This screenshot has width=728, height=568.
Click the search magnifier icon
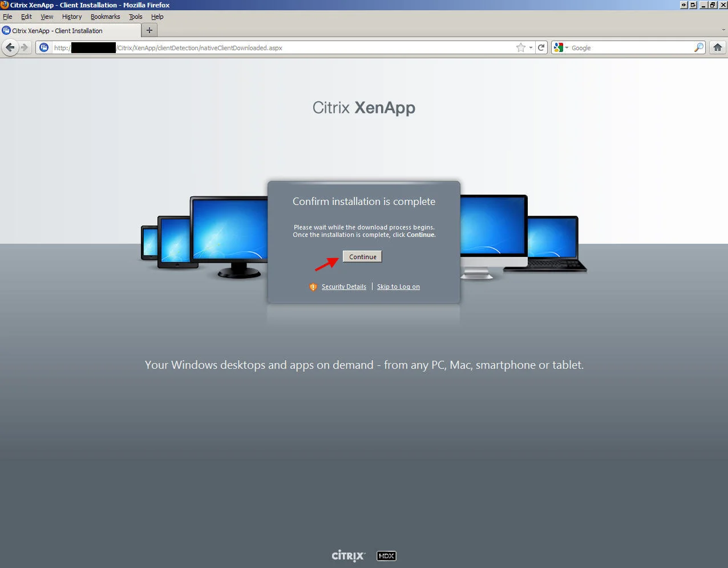(x=698, y=47)
